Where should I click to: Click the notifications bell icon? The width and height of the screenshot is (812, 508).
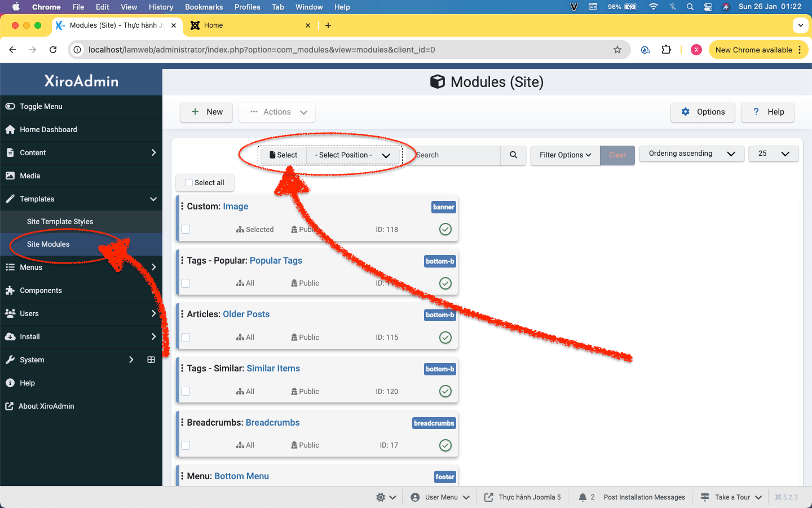(x=582, y=497)
